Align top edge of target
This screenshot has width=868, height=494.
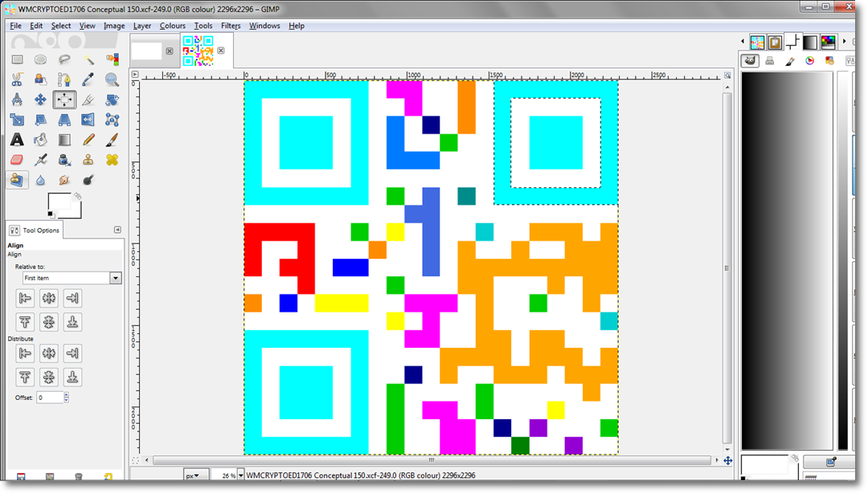coord(25,322)
